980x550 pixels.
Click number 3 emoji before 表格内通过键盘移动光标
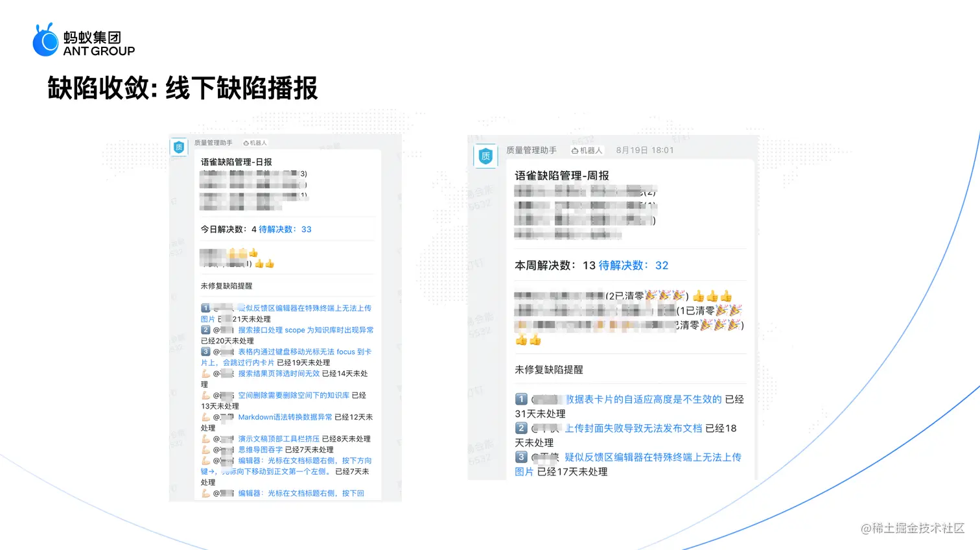[205, 352]
